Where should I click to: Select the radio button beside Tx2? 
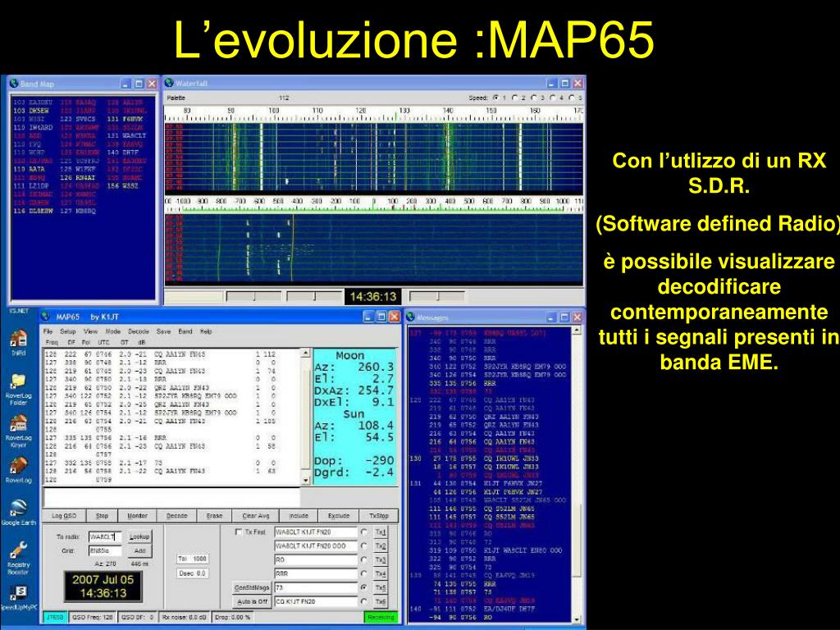point(364,546)
